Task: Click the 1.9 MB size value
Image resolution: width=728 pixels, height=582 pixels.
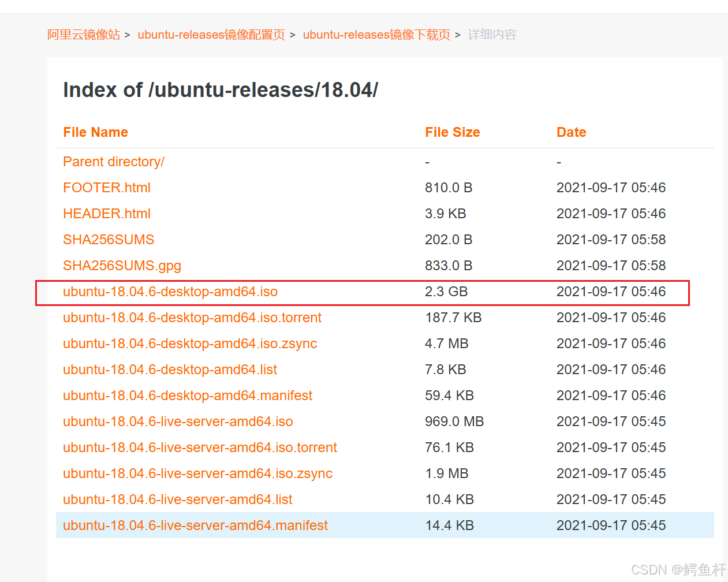Action: [446, 473]
